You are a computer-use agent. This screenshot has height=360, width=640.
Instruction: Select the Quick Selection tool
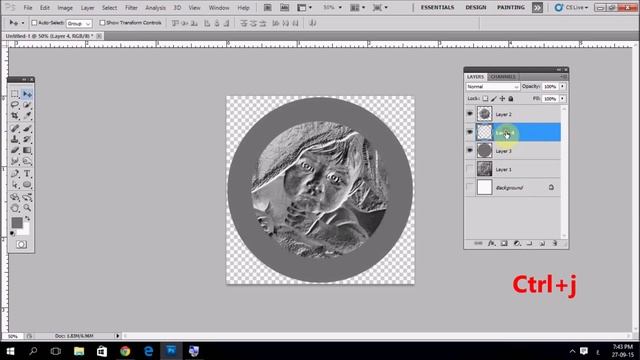27,105
